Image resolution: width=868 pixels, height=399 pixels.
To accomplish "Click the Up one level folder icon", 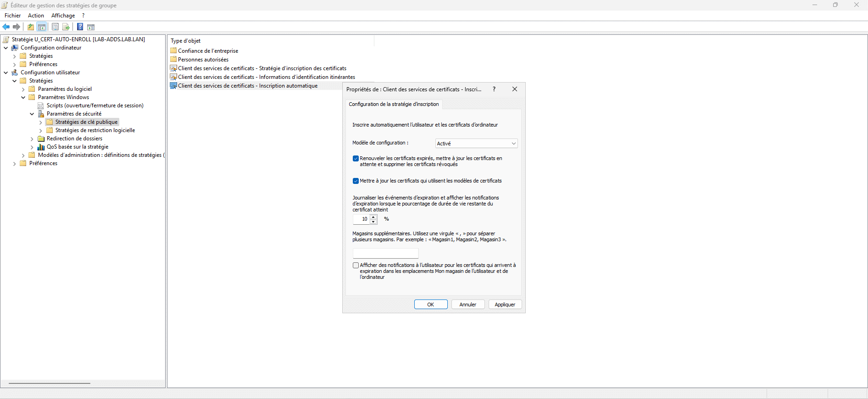I will [x=31, y=27].
